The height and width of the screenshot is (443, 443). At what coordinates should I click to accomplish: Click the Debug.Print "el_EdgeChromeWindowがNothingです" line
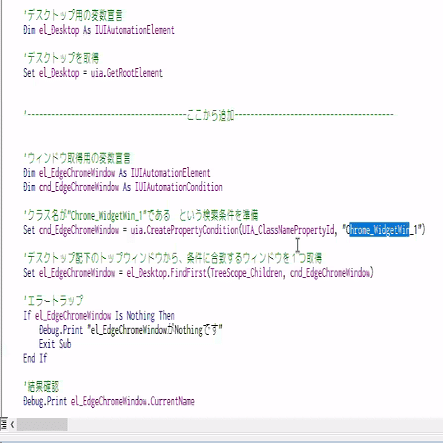click(131, 330)
